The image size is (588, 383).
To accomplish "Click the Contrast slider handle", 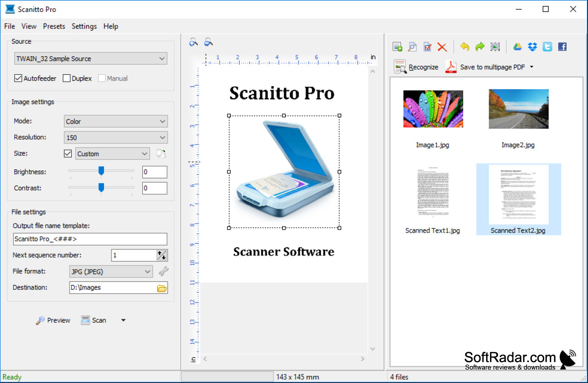I will tap(101, 187).
